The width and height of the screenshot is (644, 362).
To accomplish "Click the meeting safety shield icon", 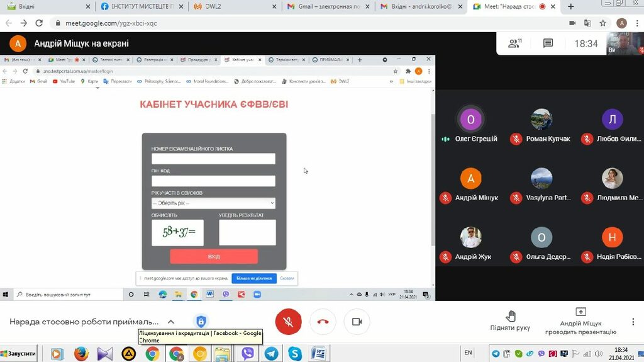I will [x=201, y=322].
